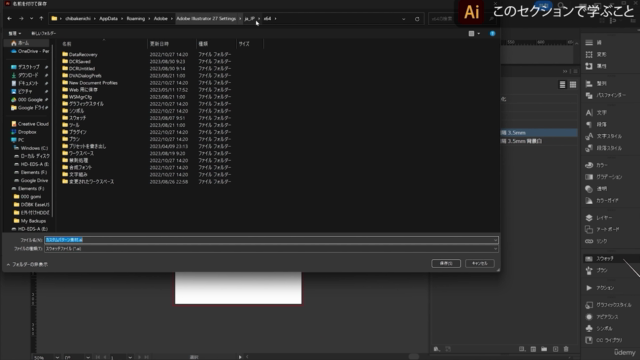This screenshot has width=640, height=360.
Task: Click the Adobe breadcrumb segment
Action: point(160,18)
